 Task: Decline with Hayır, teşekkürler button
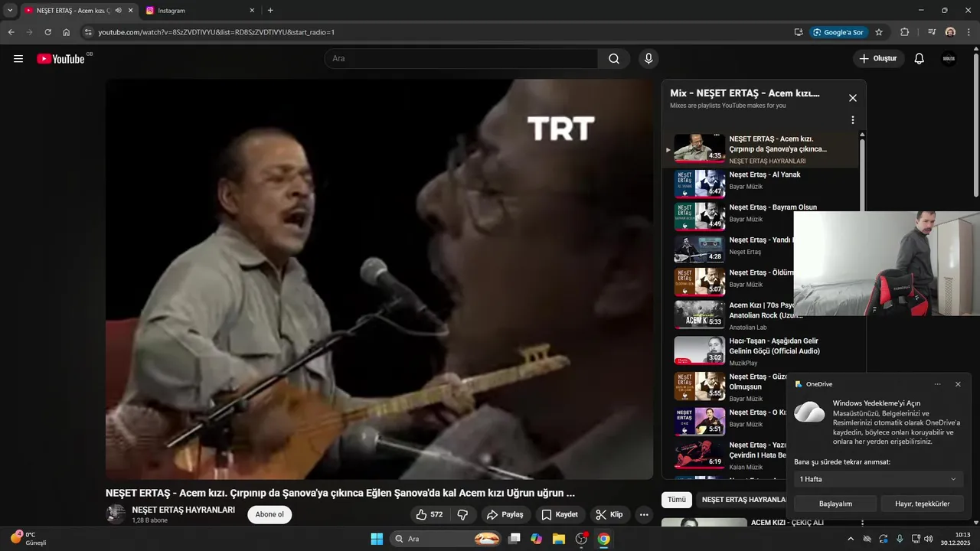tap(922, 504)
